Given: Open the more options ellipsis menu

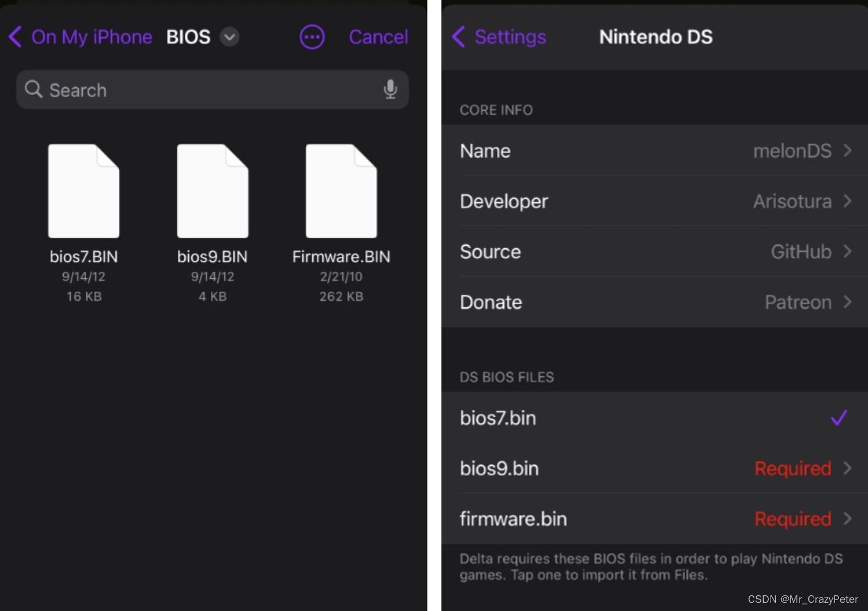Looking at the screenshot, I should click(312, 37).
